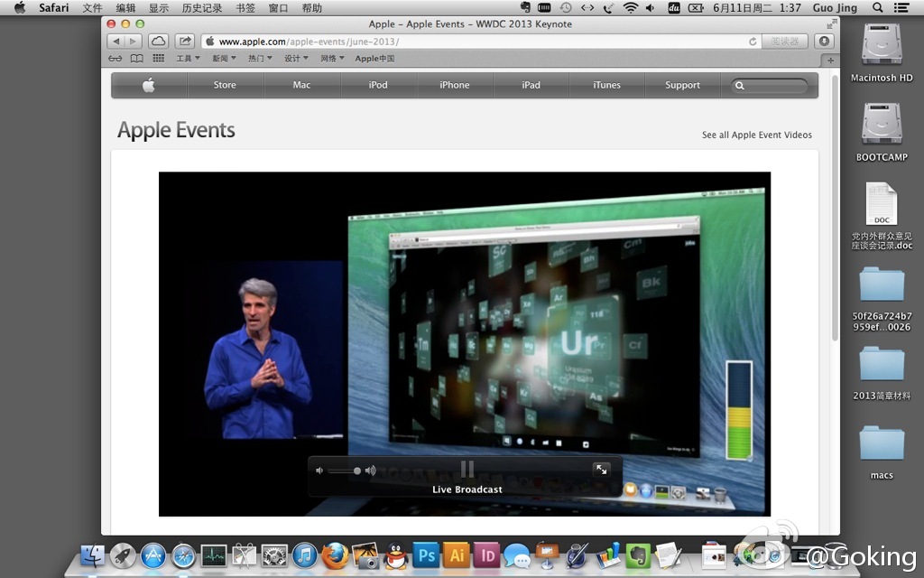
Task: Expand the 网络 bookmarks folder
Action: [x=332, y=59]
